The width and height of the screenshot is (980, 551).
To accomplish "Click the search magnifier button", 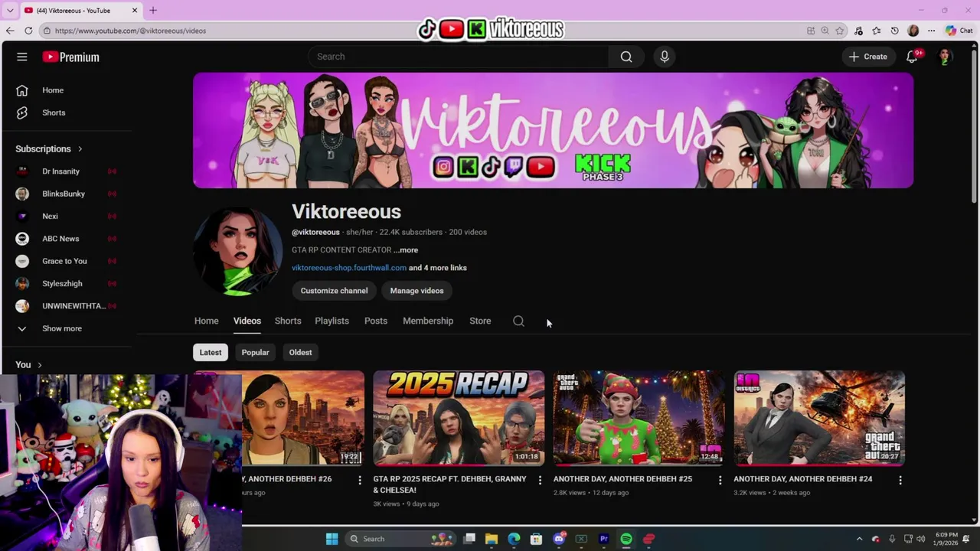I will point(626,57).
